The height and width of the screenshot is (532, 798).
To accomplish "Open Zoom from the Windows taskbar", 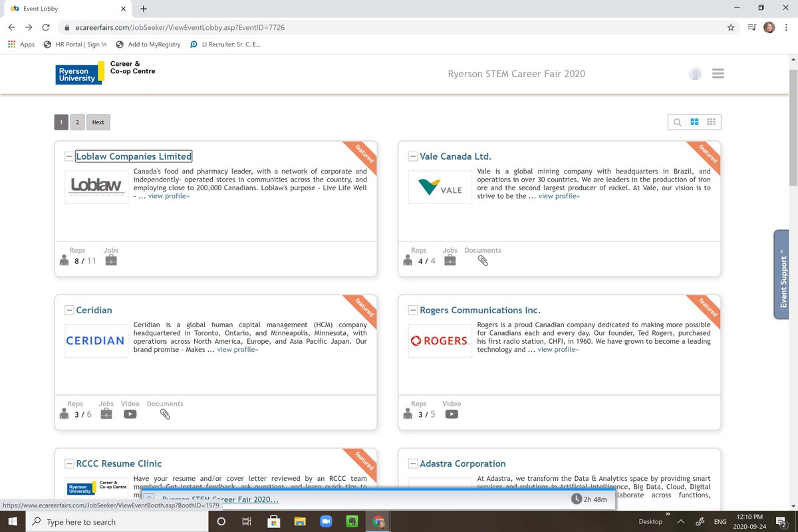I will point(326,521).
